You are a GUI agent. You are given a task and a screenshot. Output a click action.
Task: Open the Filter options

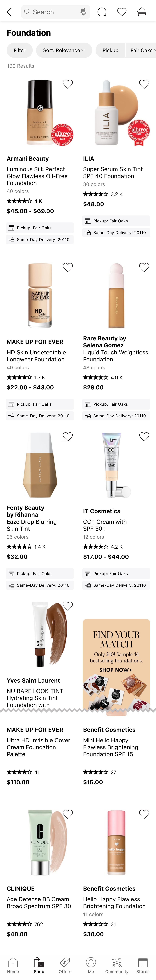pyautogui.click(x=19, y=50)
